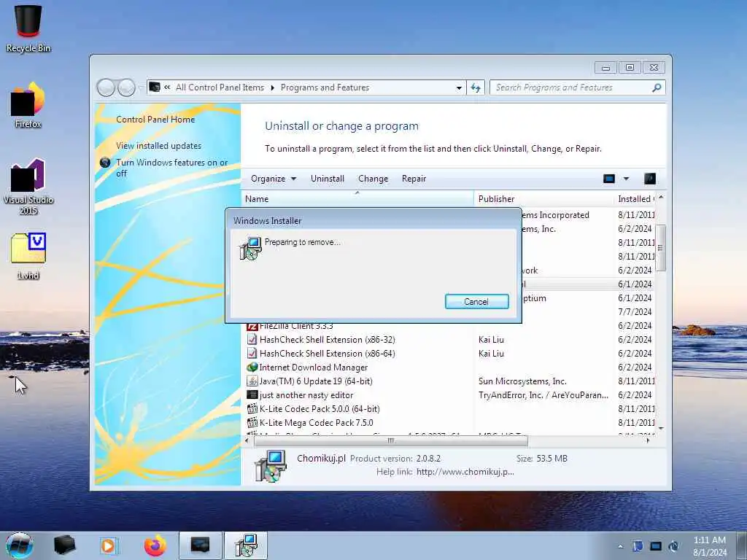
Task: Switch to the Control Panel taskbar button
Action: pos(201,545)
